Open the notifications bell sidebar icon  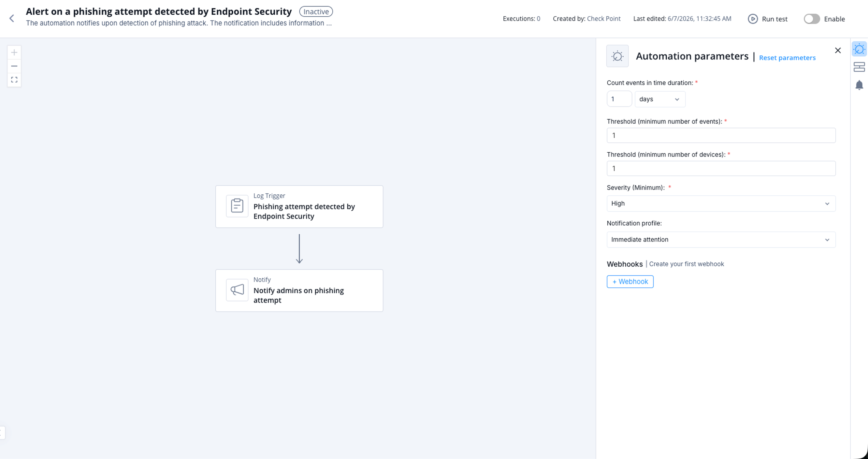click(x=859, y=85)
